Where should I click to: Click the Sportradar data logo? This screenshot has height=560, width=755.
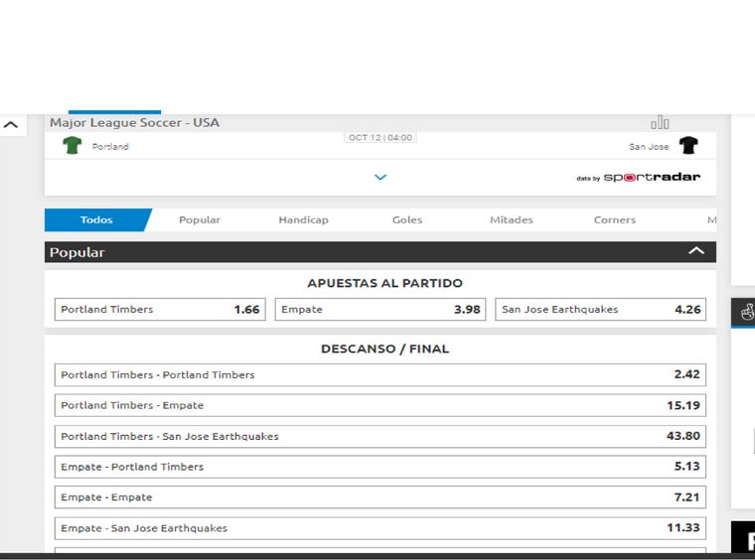point(639,178)
